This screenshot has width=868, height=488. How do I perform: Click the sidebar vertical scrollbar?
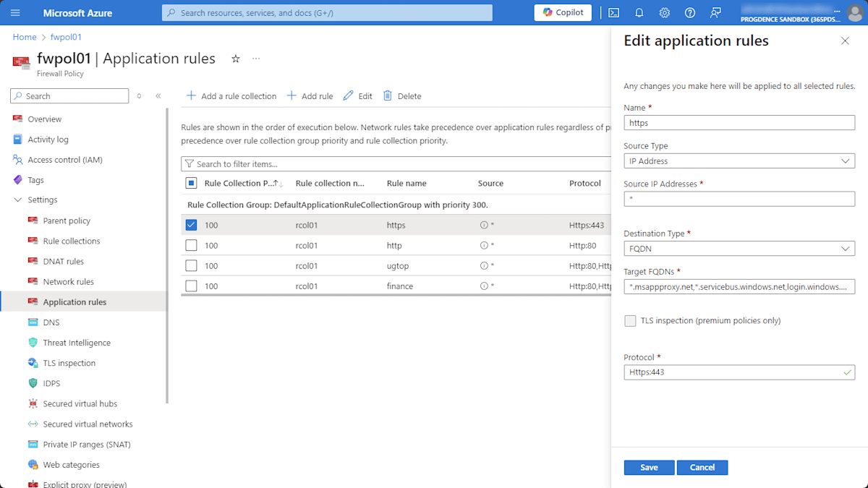pos(167,255)
